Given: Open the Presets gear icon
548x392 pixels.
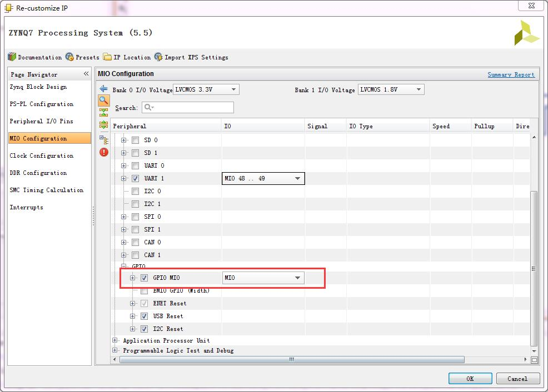Looking at the screenshot, I should (x=69, y=57).
